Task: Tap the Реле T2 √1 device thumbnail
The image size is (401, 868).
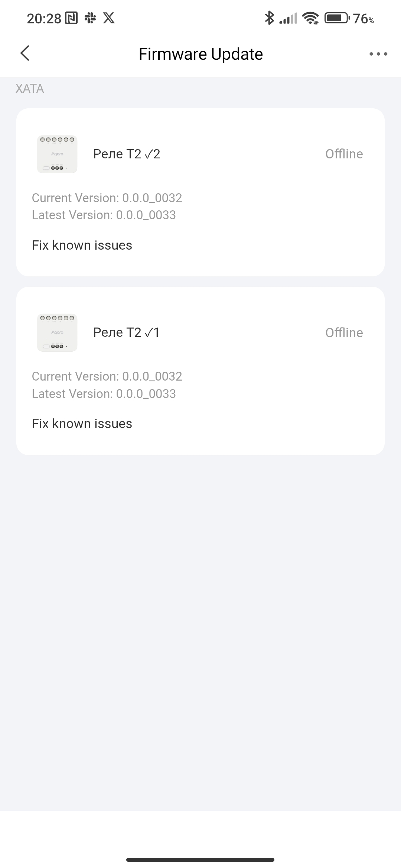Action: click(x=57, y=333)
